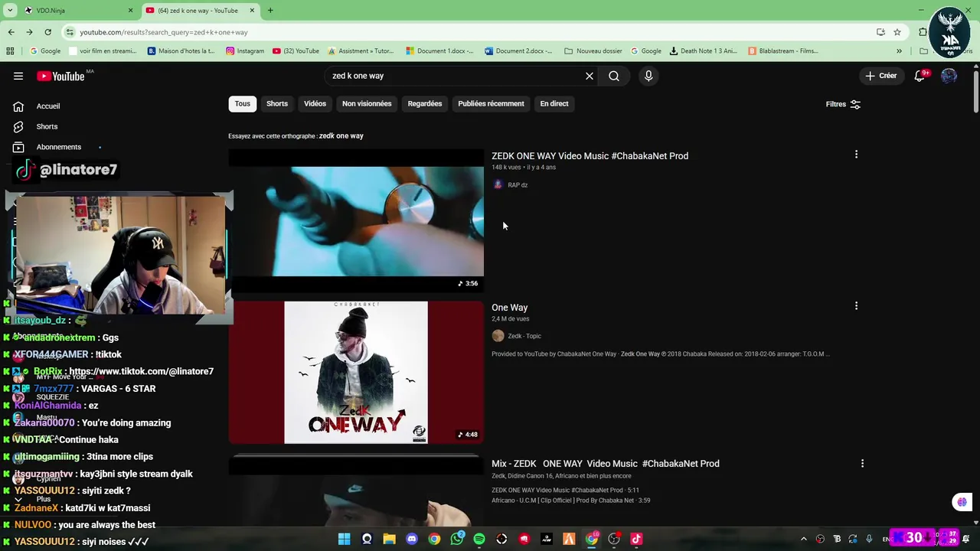Open the Chrome apps grid in the bookmarks bar
Image resolution: width=980 pixels, height=551 pixels.
10,51
